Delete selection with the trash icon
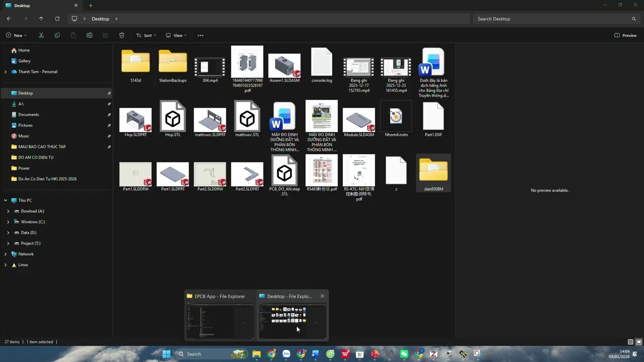 pos(122,35)
